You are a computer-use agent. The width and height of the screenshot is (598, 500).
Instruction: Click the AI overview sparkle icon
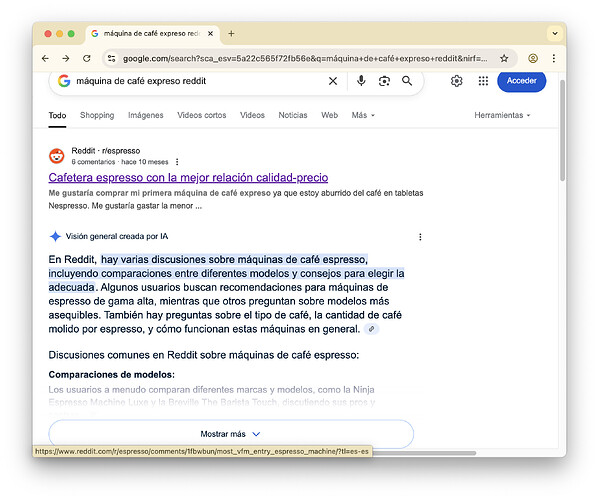click(55, 236)
